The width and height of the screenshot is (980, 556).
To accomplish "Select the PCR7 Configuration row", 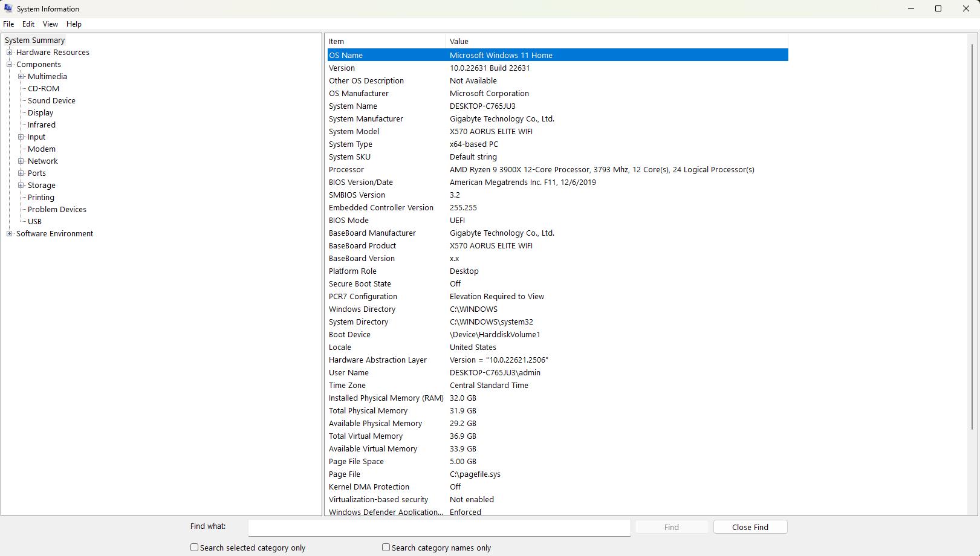I will click(557, 296).
